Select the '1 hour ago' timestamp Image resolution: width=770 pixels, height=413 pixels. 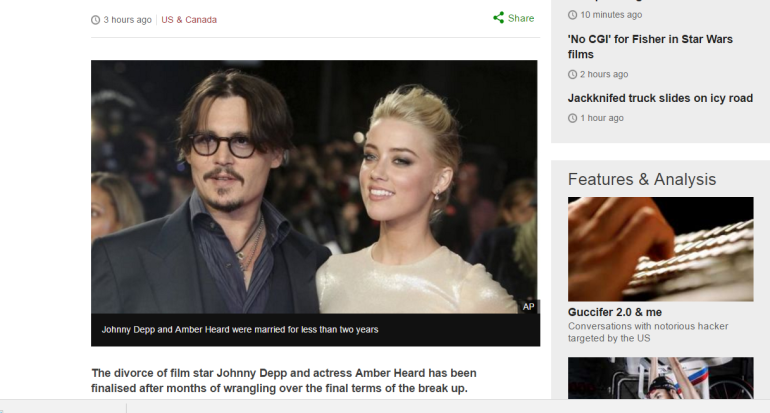[x=602, y=118]
